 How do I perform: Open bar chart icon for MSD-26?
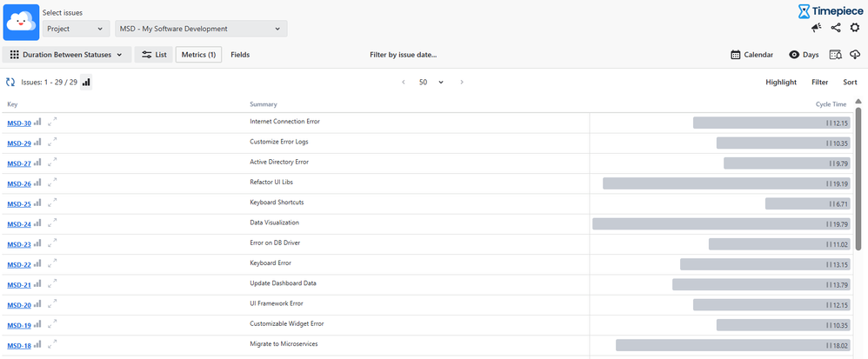click(x=37, y=183)
